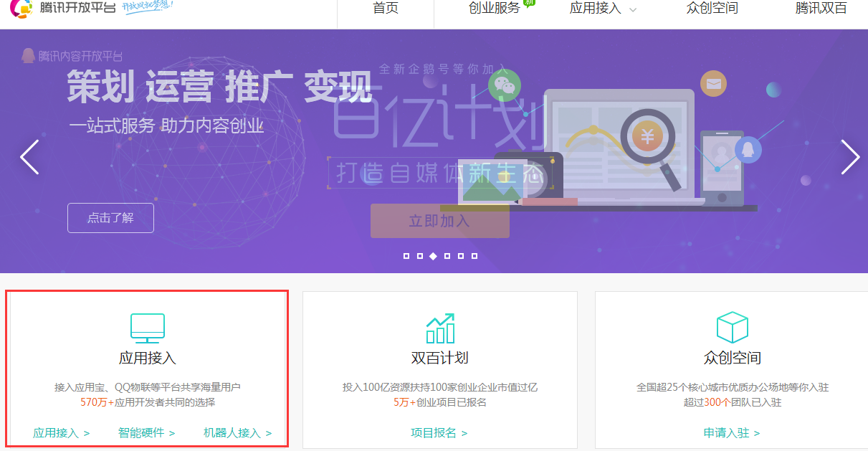Image resolution: width=868 pixels, height=451 pixels.
Task: Click the 570万+ developers text line
Action: click(148, 402)
